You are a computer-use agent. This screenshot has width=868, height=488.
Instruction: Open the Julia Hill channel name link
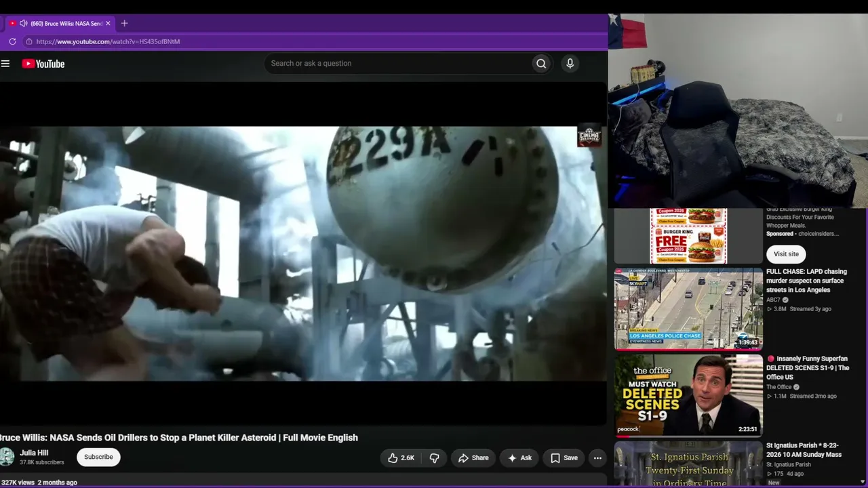(x=34, y=453)
